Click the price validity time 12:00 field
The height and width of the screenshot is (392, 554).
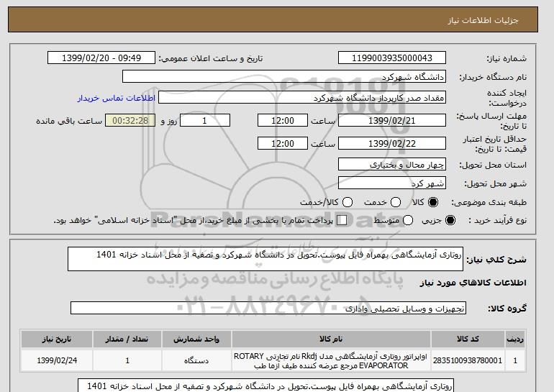click(283, 143)
